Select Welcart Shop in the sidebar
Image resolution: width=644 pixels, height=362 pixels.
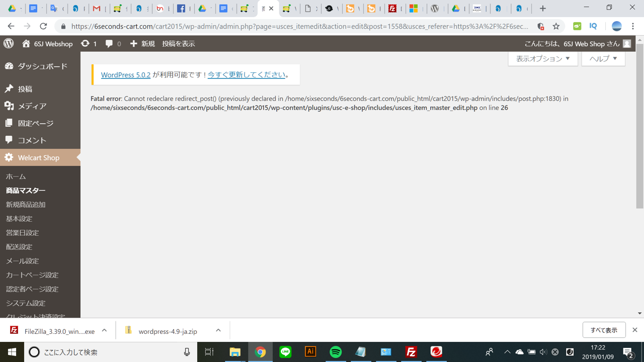tap(40, 157)
